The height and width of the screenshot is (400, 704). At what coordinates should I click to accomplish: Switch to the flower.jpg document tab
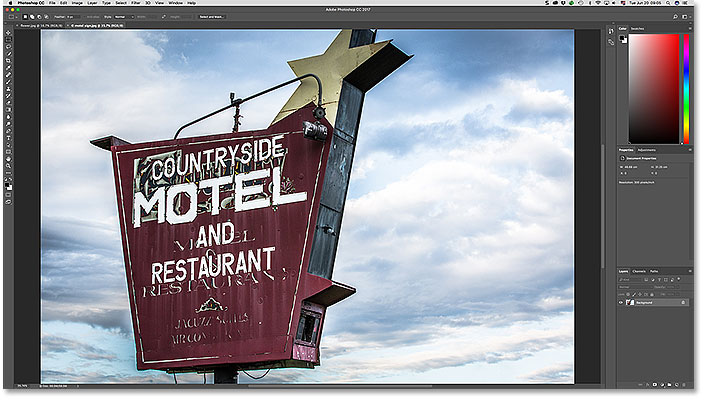click(41, 26)
